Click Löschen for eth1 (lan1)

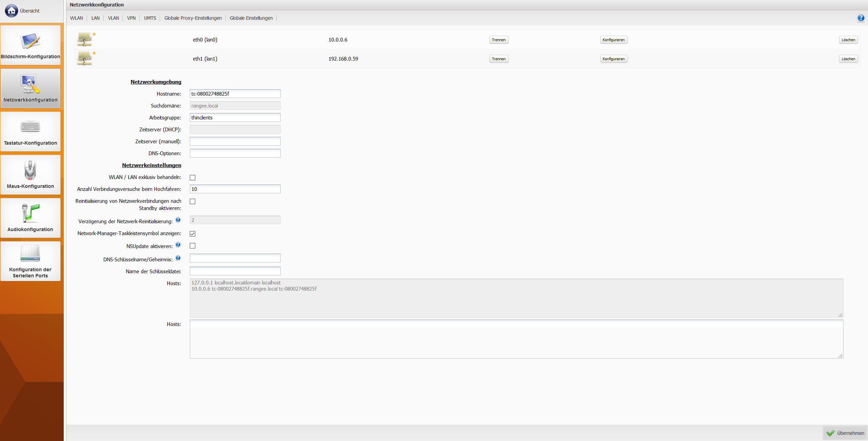(848, 59)
